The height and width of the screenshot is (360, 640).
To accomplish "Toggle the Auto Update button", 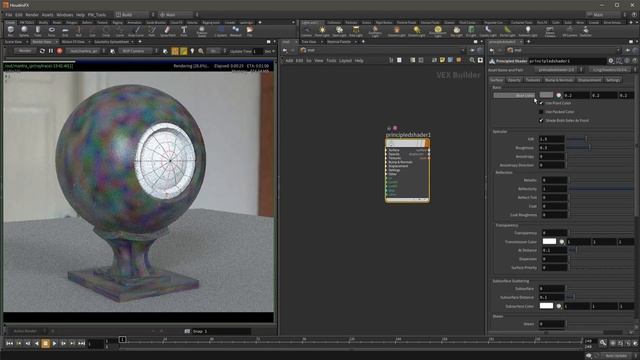I will (616, 356).
